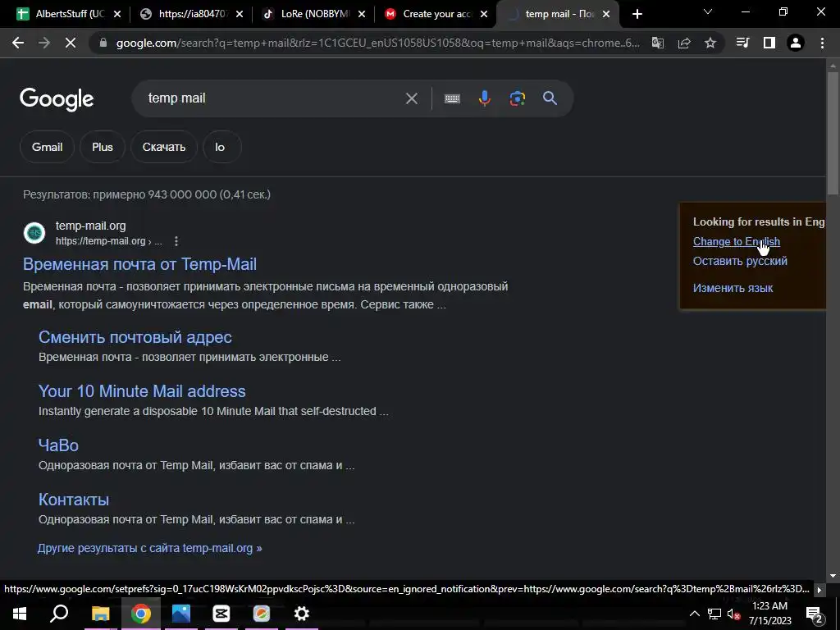Click the muted volume tray icon

(734, 614)
